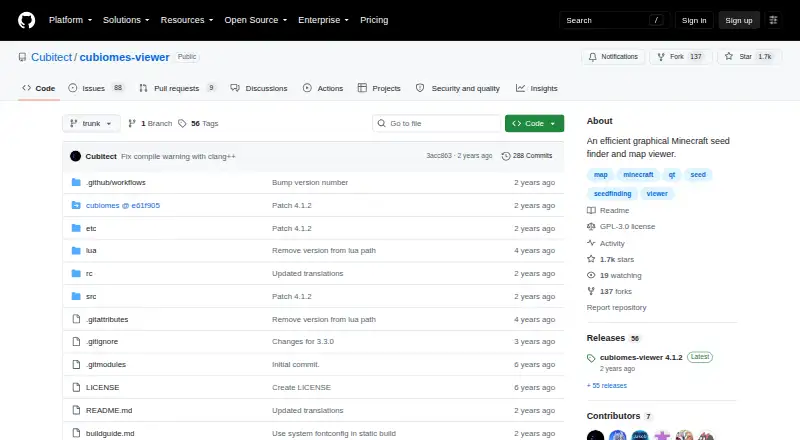Viewport: 800px width, 440px height.
Task: Star the repository with the Star button
Action: point(748,57)
